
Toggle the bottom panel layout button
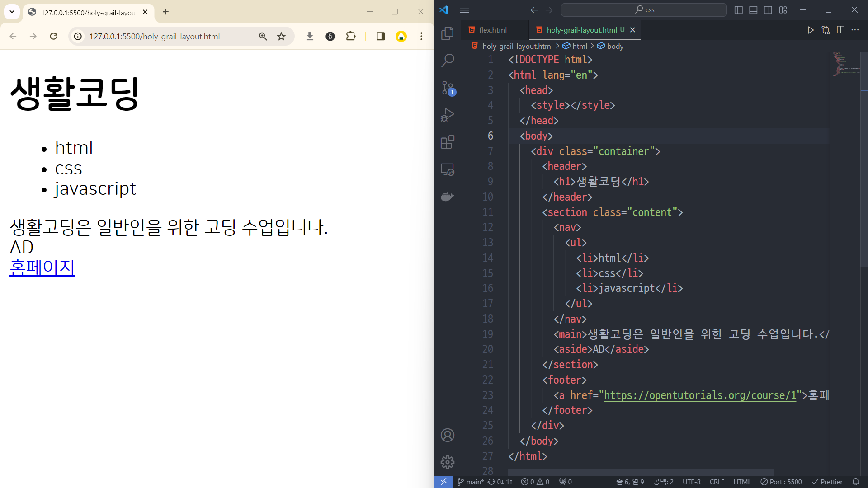pyautogui.click(x=753, y=10)
